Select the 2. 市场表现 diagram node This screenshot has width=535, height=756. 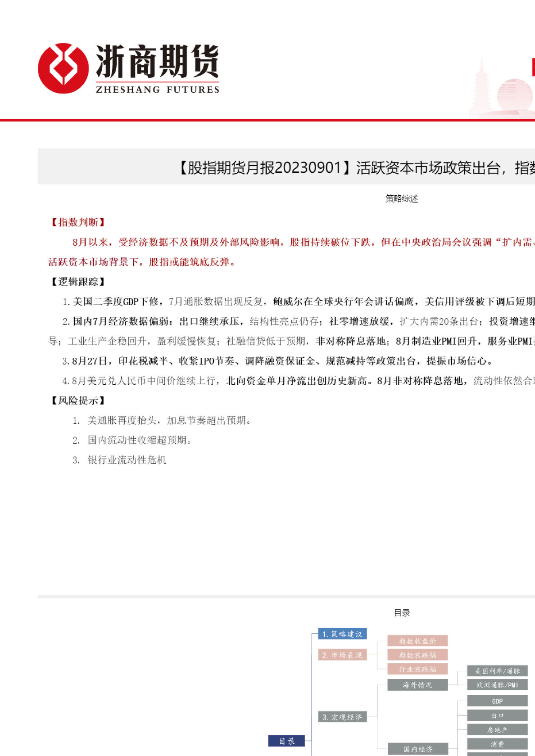tap(342, 655)
